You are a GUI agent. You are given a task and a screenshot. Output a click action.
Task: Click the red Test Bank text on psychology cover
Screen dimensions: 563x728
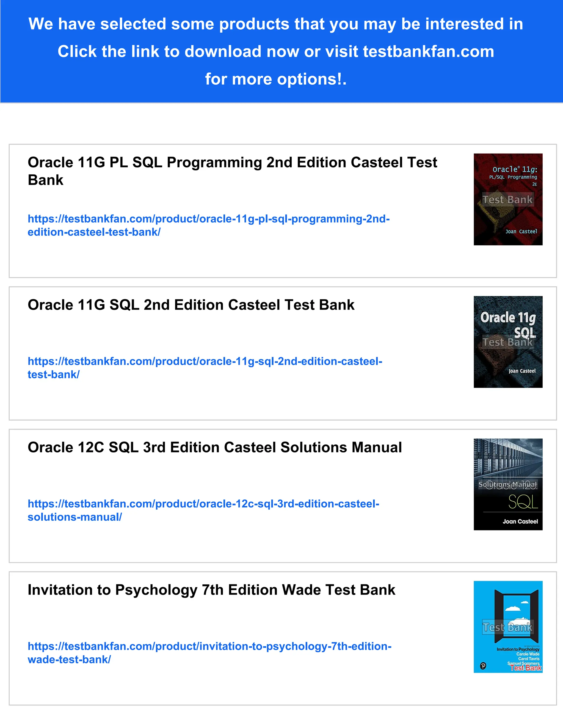click(x=526, y=668)
